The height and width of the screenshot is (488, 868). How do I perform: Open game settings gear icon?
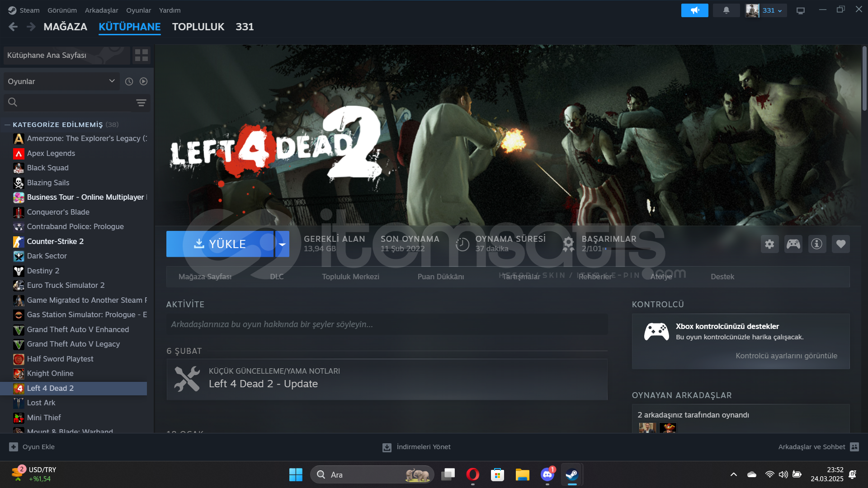(x=769, y=244)
